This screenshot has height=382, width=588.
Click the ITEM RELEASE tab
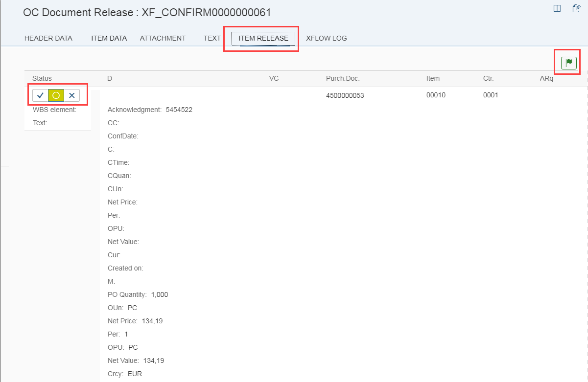tap(263, 38)
